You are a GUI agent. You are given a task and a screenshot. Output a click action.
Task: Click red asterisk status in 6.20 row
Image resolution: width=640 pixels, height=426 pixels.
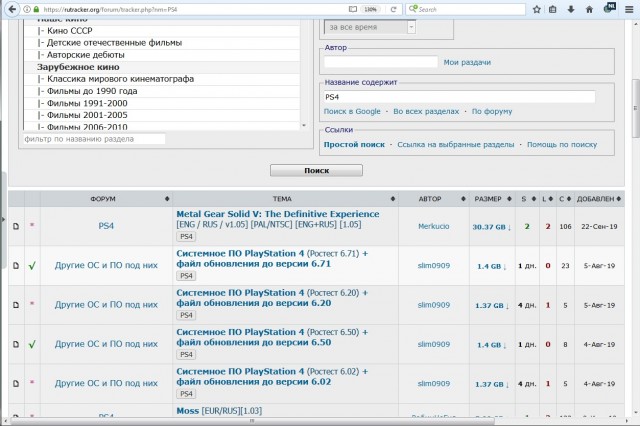(32, 304)
